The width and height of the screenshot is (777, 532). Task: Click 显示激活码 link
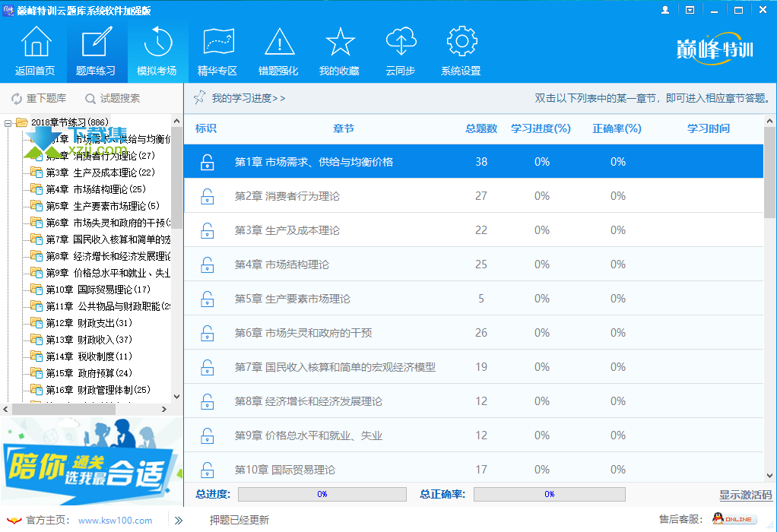(745, 495)
